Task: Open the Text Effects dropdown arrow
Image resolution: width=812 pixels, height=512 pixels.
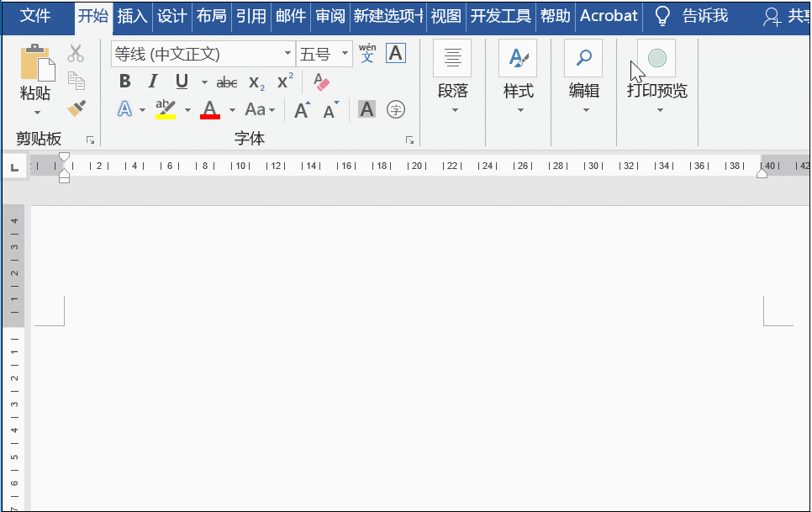Action: [x=142, y=110]
